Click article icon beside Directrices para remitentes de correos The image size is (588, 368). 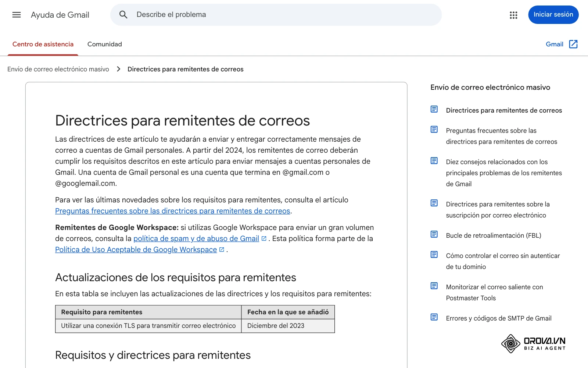coord(434,109)
